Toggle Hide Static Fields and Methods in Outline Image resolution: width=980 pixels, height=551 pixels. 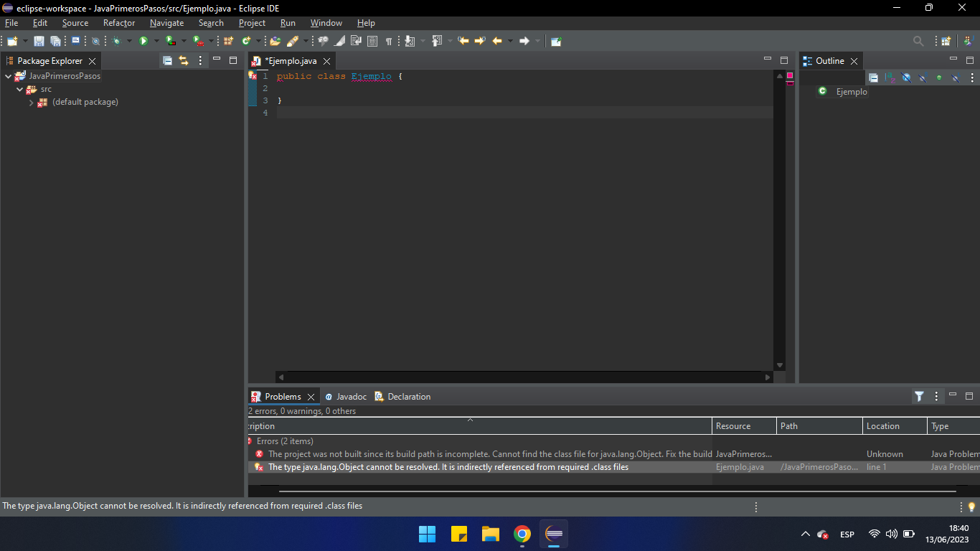pos(923,77)
